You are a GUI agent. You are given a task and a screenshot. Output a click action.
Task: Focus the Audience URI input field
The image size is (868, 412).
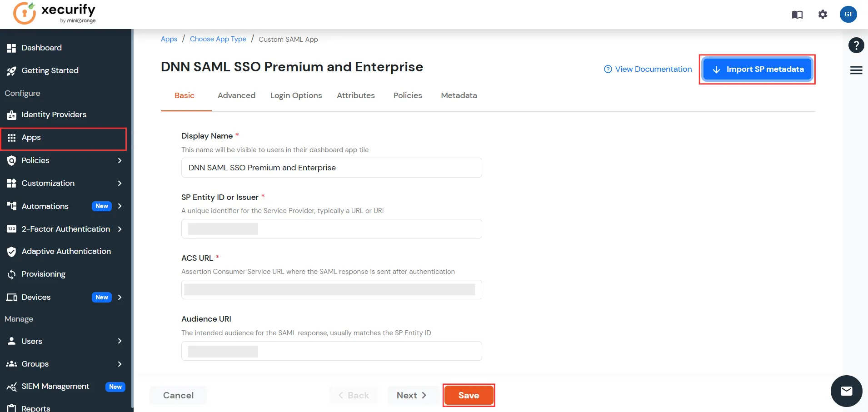(x=331, y=351)
